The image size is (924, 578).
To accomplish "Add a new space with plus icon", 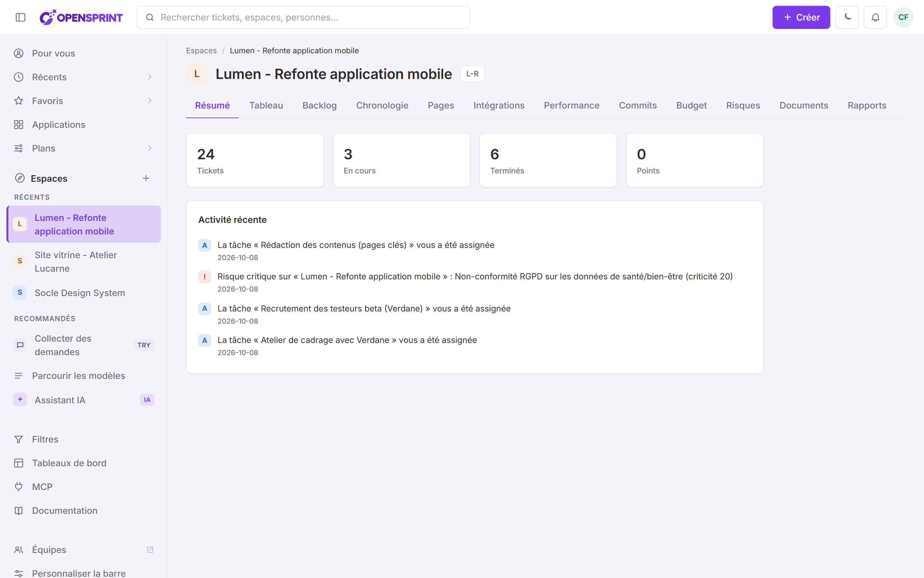I will (x=146, y=178).
